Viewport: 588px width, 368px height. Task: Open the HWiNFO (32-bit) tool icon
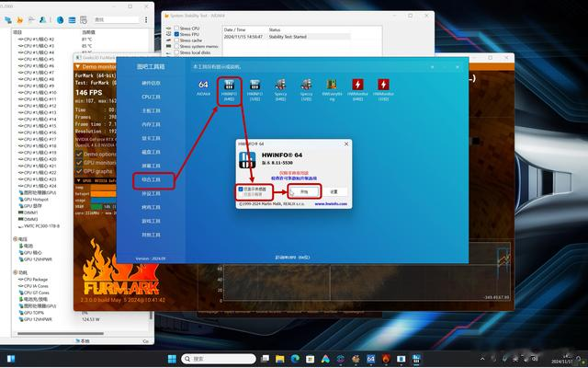click(x=254, y=90)
